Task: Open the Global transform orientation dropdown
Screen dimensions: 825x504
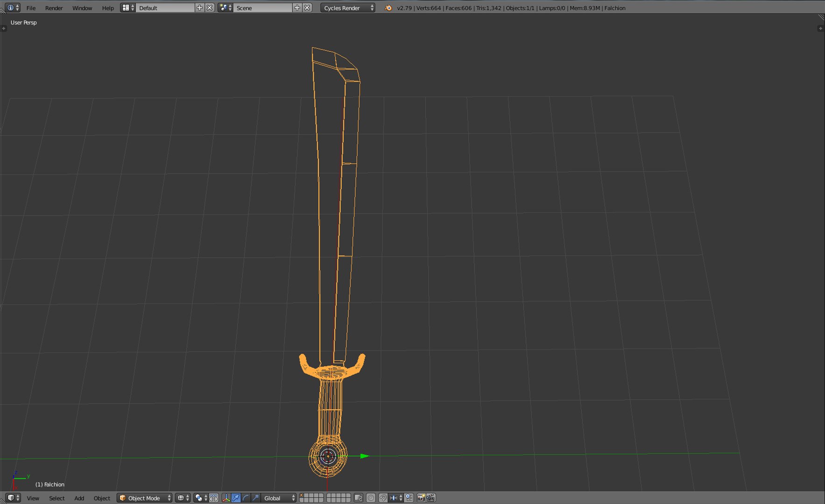Action: (x=279, y=498)
